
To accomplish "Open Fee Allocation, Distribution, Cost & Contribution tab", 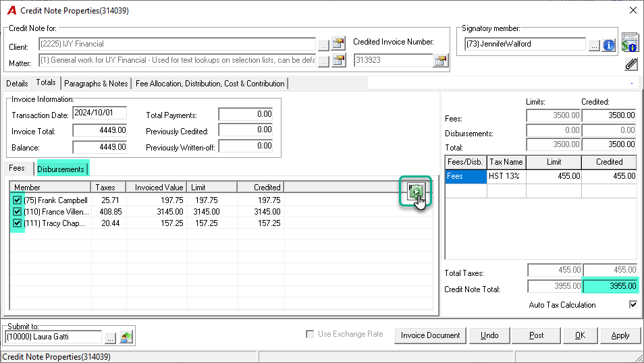I will click(x=210, y=84).
